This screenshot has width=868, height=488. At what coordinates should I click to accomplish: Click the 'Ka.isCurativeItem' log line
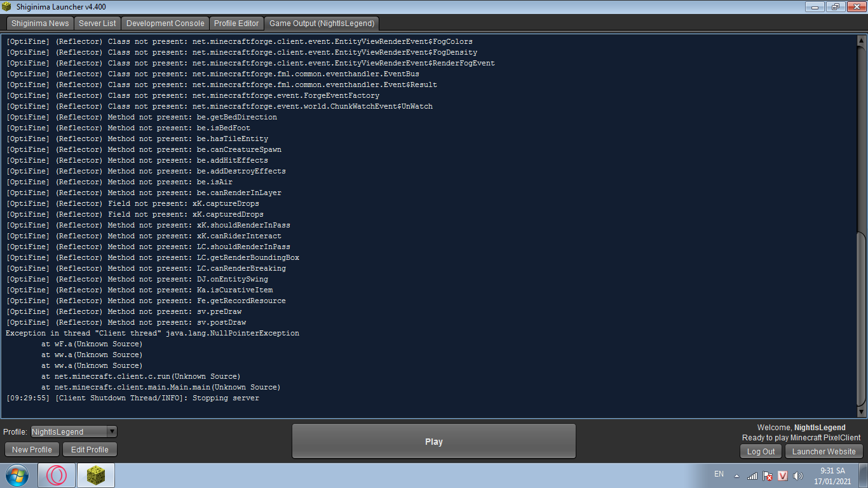click(139, 290)
